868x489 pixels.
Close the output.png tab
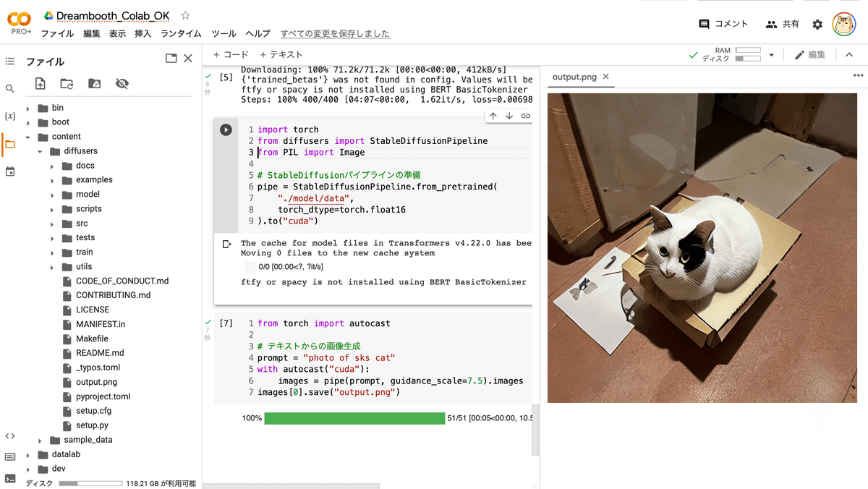tap(606, 77)
